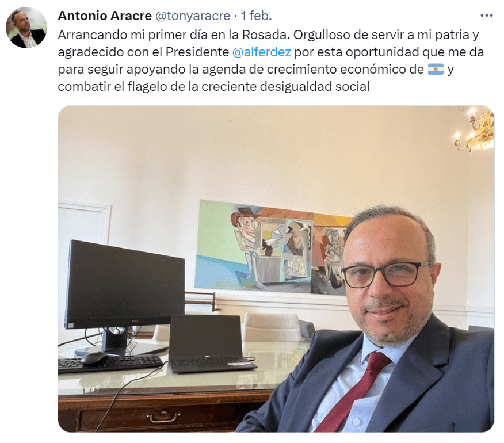Click the Antonio Aracre display name
Screen dimensions: 504x443
coord(105,16)
